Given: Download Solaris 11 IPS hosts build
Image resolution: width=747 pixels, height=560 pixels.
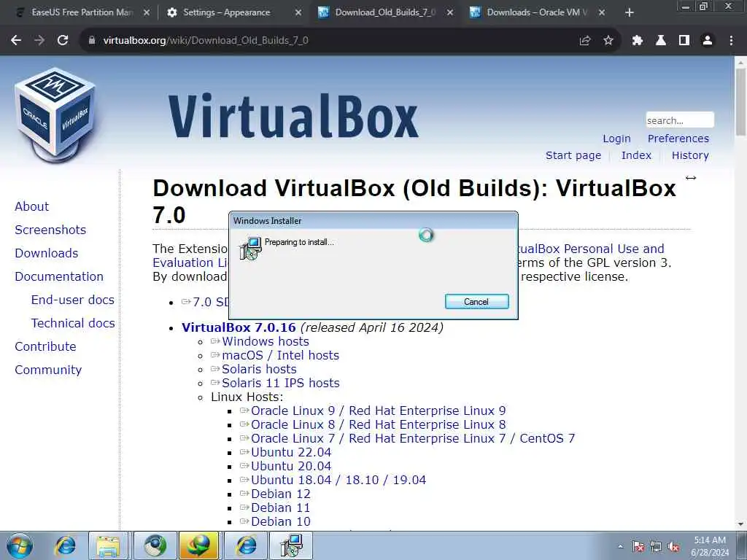Looking at the screenshot, I should point(281,383).
